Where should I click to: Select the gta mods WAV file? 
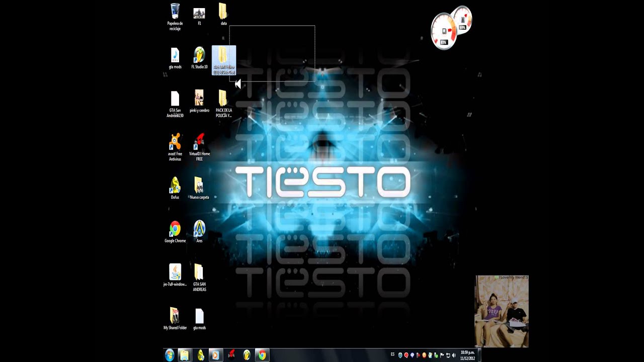coord(175,59)
